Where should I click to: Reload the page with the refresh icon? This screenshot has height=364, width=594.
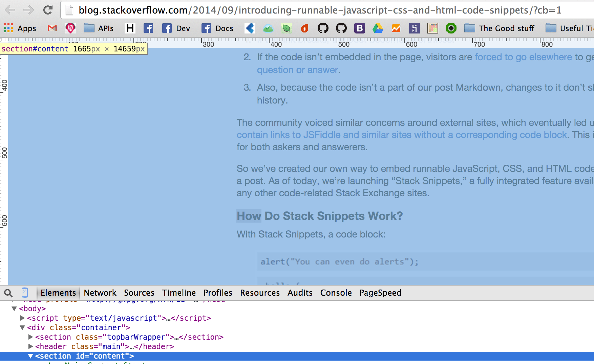[x=48, y=10]
